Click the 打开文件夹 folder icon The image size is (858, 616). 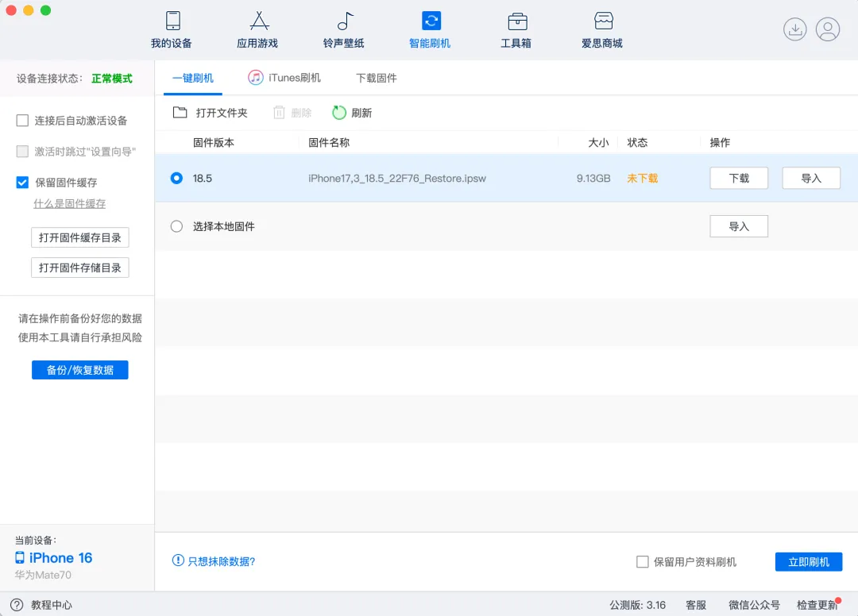tap(180, 113)
